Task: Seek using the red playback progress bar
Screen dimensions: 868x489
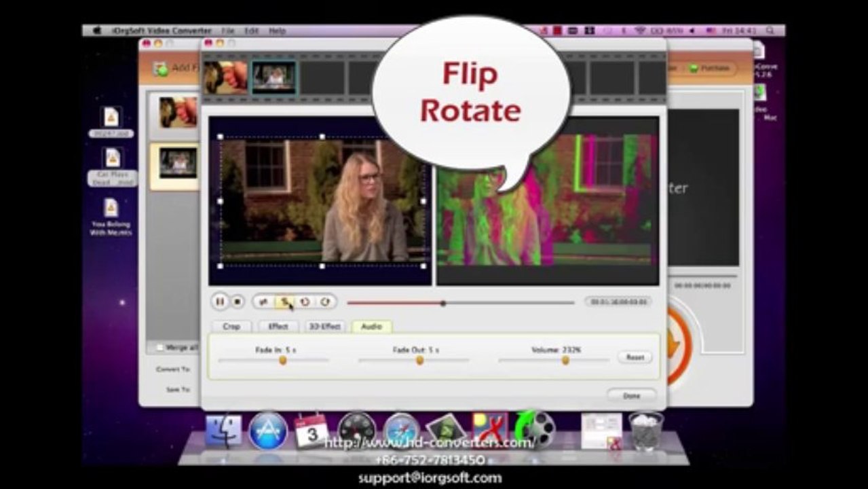Action: point(461,303)
